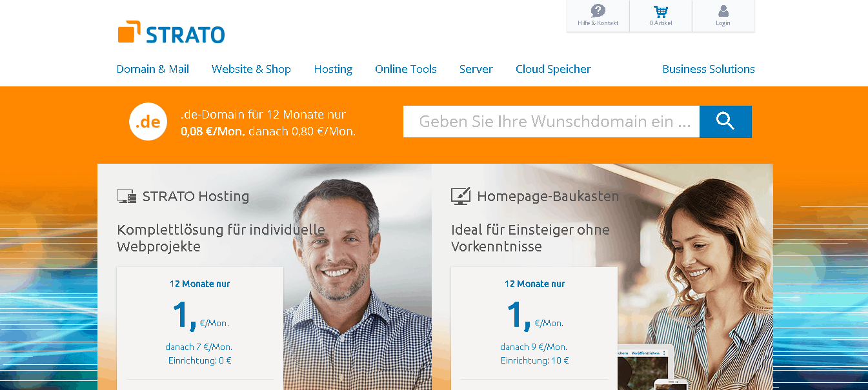Screen dimensions: 868x390
Task: Click the Homepage-Baukasten heading
Action: pyautogui.click(x=548, y=196)
